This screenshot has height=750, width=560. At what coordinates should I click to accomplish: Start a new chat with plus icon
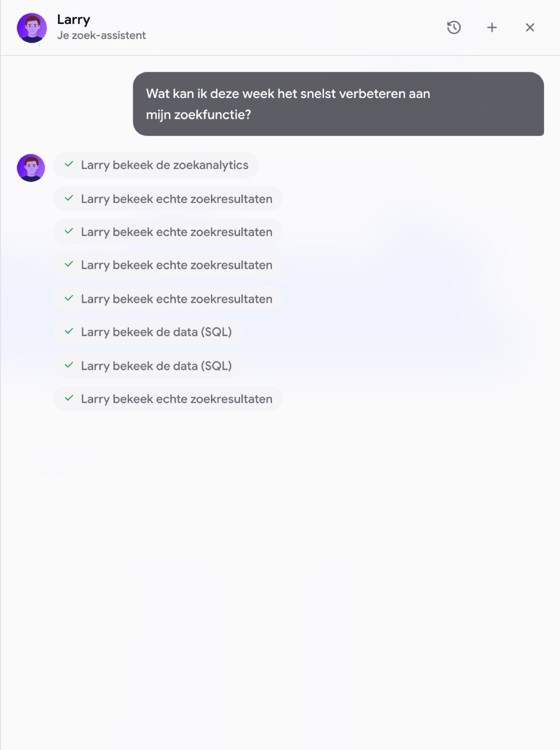coord(492,27)
